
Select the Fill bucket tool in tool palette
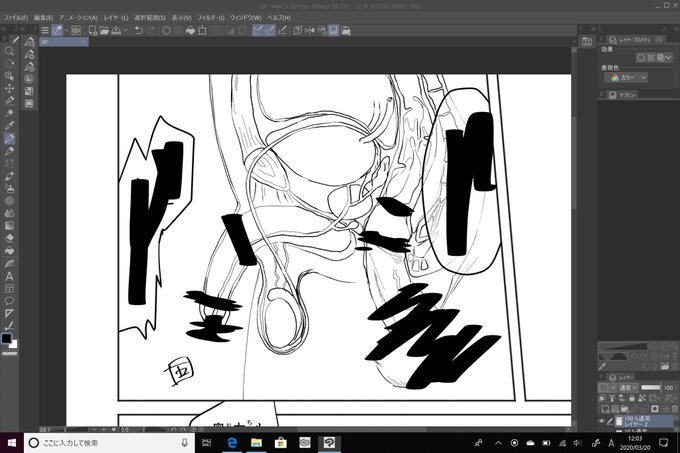[9, 251]
